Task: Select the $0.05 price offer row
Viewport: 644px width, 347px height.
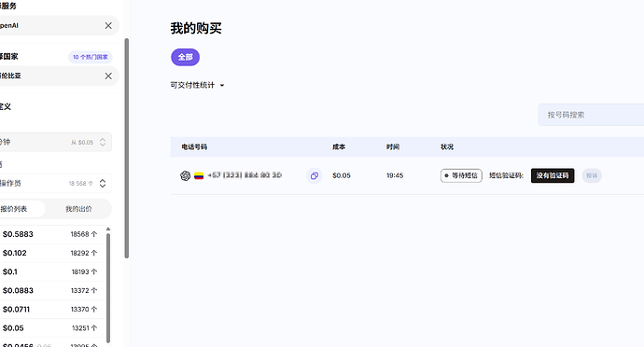Action: coord(51,328)
